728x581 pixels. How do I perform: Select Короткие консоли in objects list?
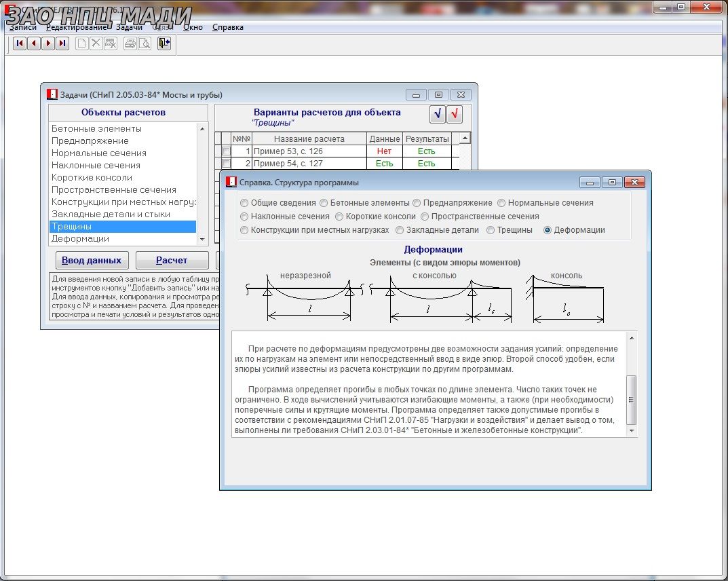tap(123, 177)
